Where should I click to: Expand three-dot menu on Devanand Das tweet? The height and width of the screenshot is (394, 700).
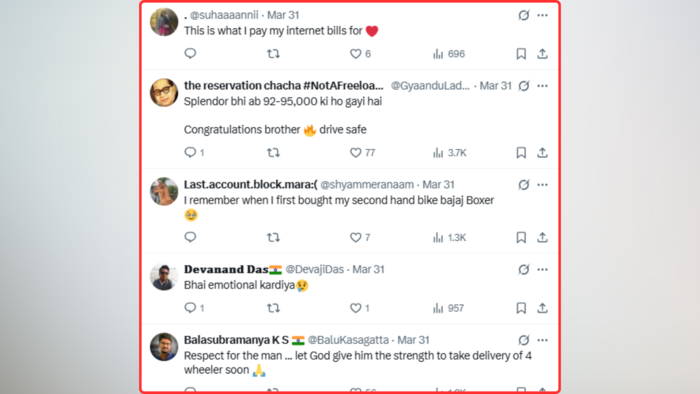click(x=542, y=270)
